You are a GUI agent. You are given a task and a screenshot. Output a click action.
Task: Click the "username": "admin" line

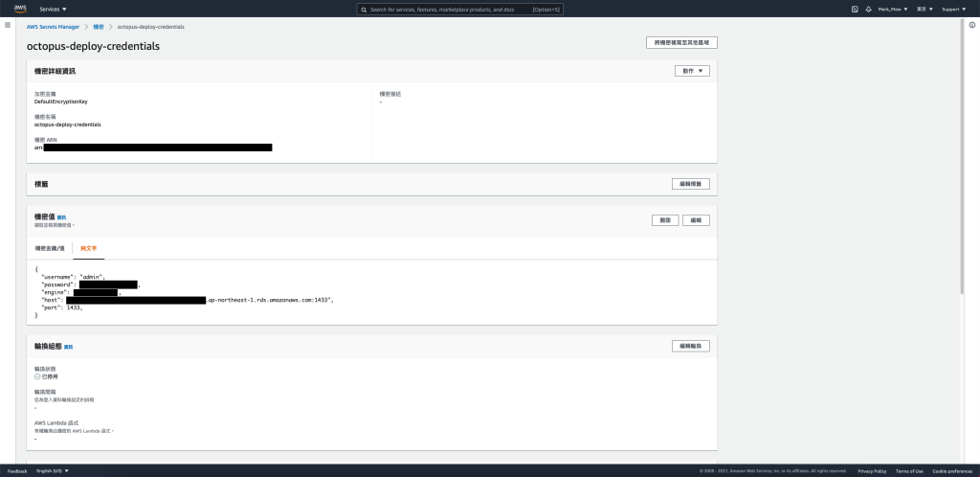tap(73, 277)
